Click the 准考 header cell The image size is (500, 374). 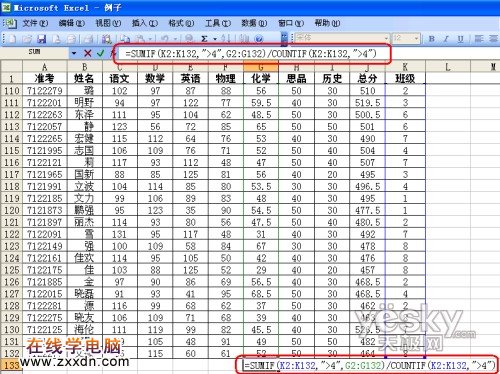(x=45, y=78)
